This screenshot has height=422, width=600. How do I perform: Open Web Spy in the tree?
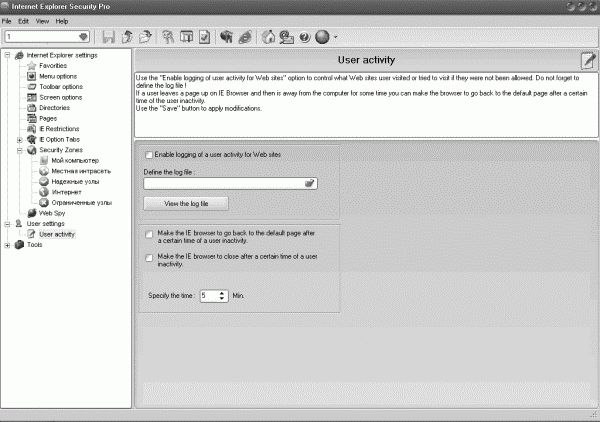pyautogui.click(x=51, y=213)
